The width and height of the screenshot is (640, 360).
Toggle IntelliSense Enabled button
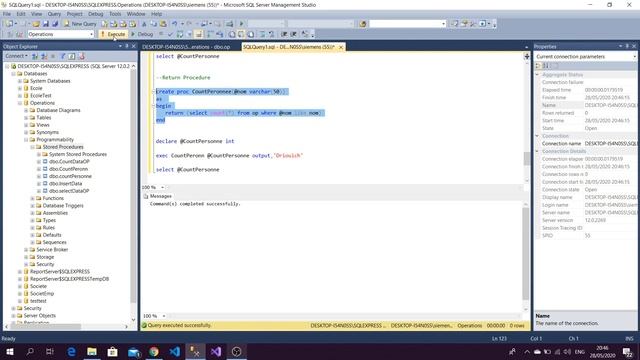199,34
